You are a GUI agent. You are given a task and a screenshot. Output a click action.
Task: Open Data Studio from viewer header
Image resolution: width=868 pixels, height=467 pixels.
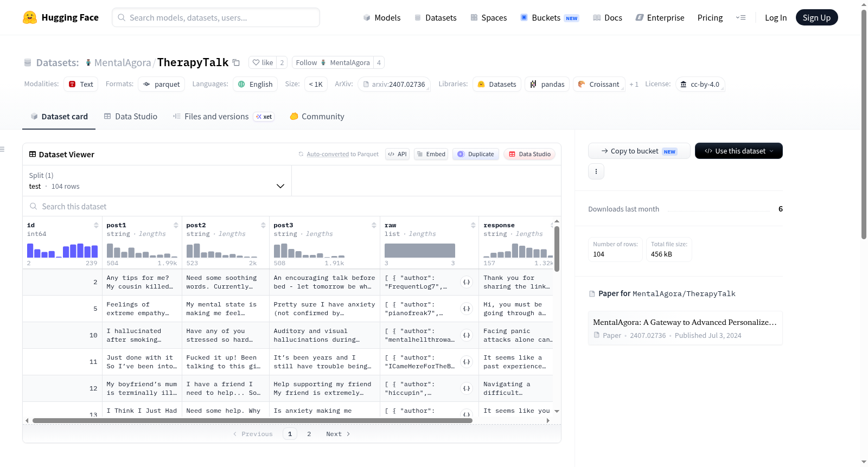pyautogui.click(x=529, y=154)
